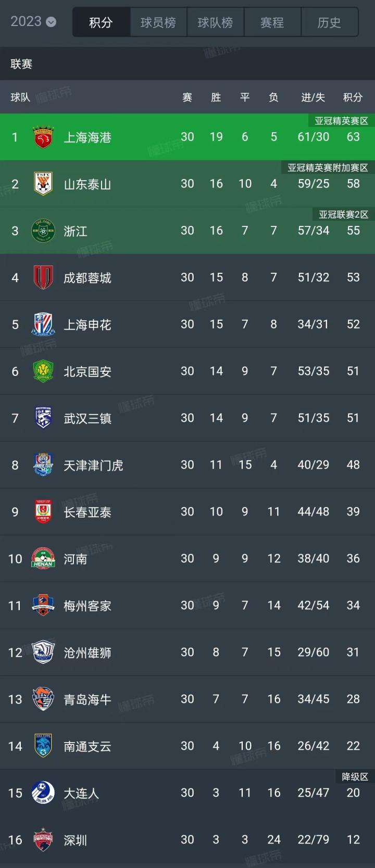This screenshot has width=375, height=868.
Task: Click the 大连人 team logo
Action: tap(43, 793)
